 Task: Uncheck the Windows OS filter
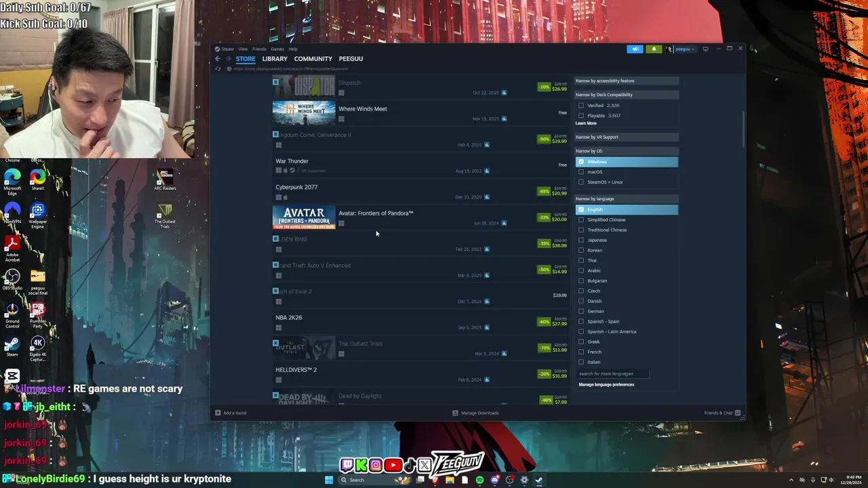[580, 162]
